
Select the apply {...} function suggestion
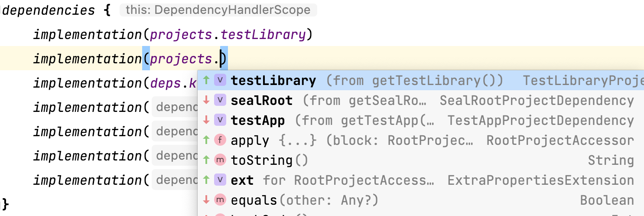tap(421, 140)
